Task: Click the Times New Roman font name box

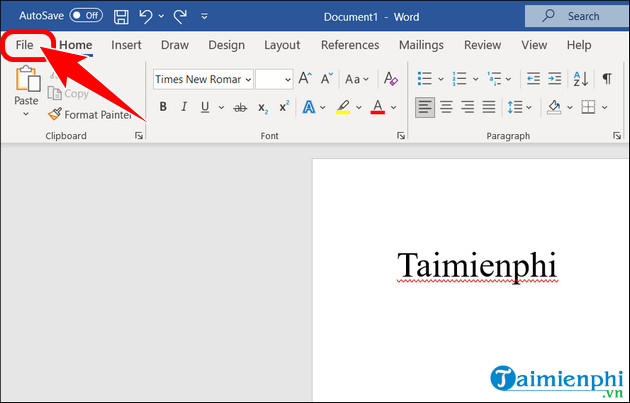Action: click(198, 79)
